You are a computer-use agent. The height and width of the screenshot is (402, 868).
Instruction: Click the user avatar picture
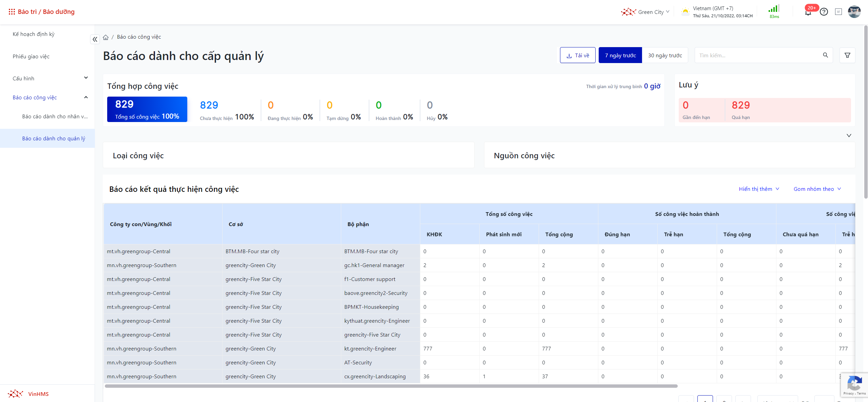[854, 12]
